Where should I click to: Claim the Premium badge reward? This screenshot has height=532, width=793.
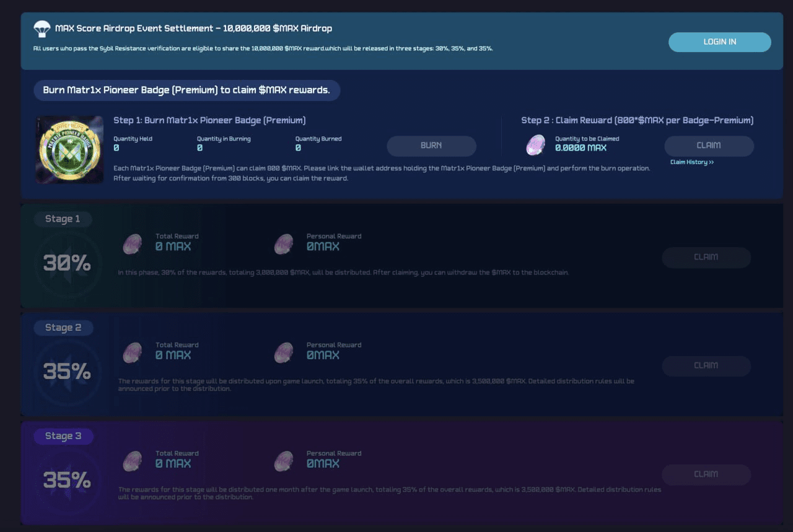[x=709, y=146]
